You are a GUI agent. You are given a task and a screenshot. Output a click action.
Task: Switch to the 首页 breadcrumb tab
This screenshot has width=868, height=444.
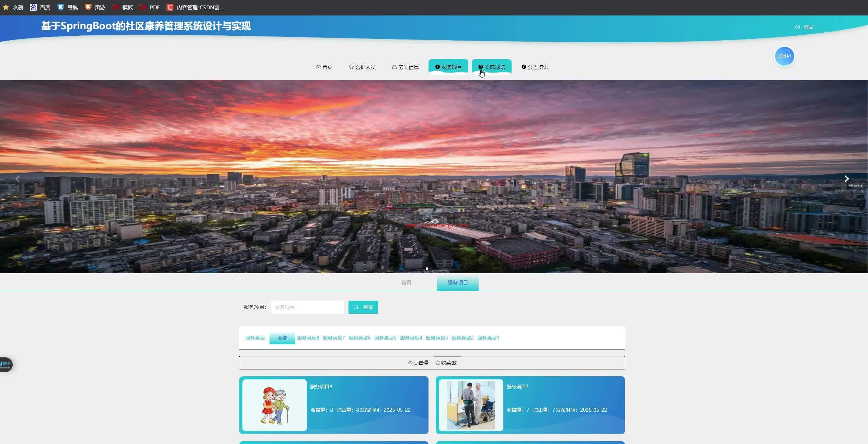406,283
